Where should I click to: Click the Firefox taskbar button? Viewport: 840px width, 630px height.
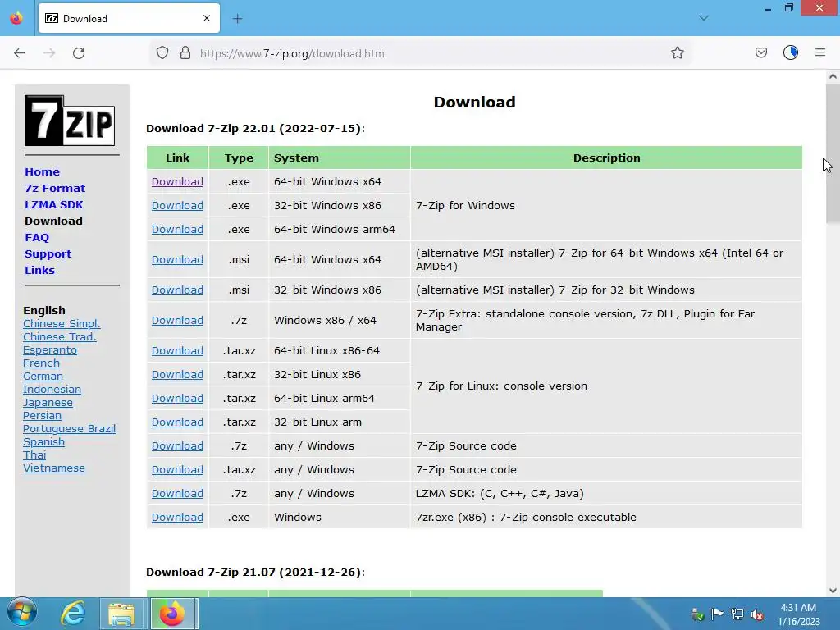tap(173, 614)
